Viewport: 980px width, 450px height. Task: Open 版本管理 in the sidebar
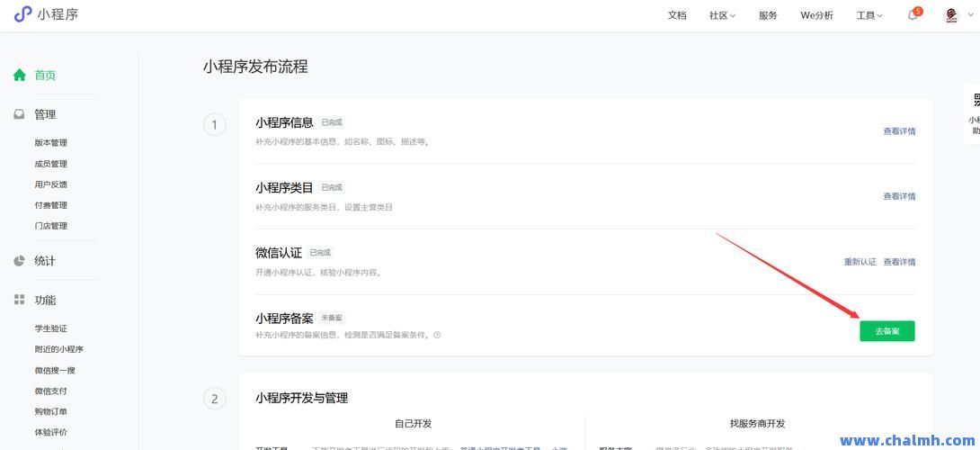[x=50, y=143]
